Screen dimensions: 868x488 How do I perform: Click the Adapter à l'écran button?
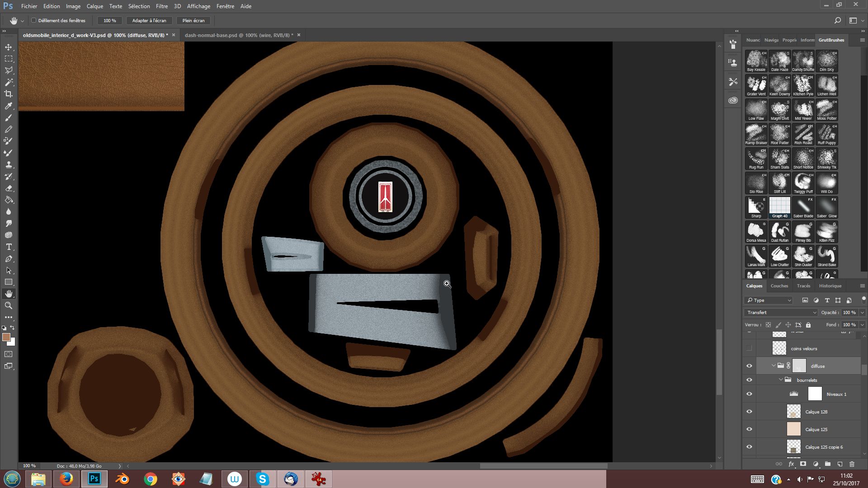(149, 20)
